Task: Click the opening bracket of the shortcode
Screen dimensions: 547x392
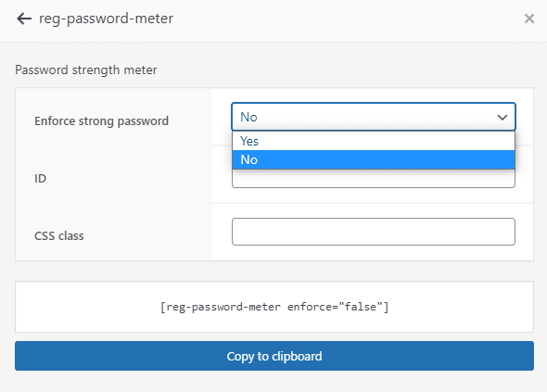Action: click(162, 307)
